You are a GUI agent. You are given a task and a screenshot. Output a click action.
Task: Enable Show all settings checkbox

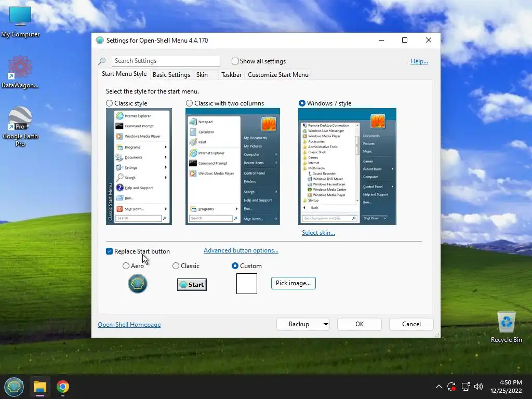(x=235, y=61)
